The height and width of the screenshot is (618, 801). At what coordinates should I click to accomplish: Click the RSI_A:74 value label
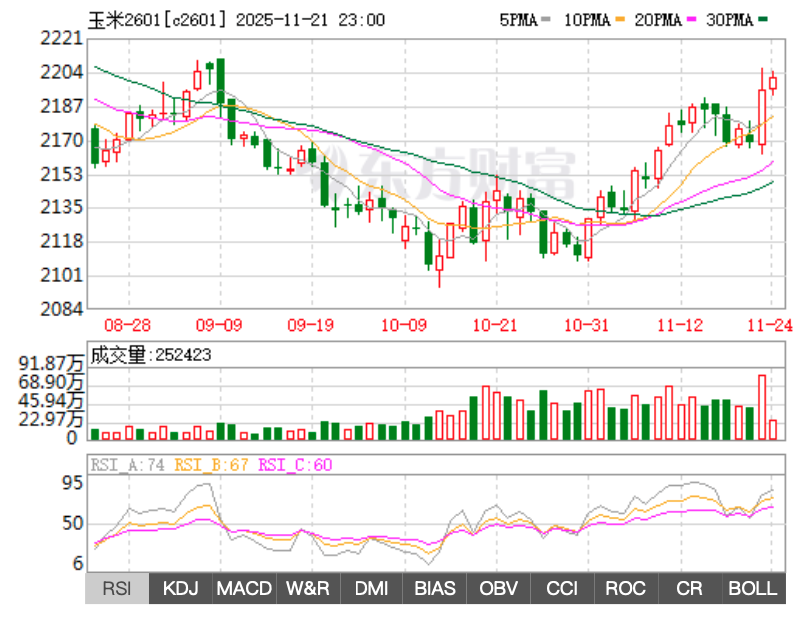coord(129,465)
